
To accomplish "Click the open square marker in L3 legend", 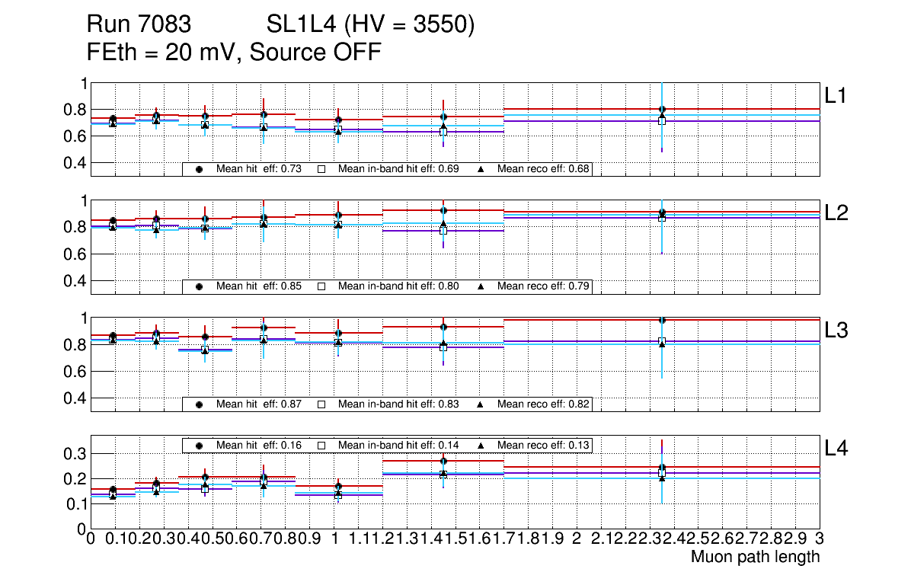I will tap(321, 404).
